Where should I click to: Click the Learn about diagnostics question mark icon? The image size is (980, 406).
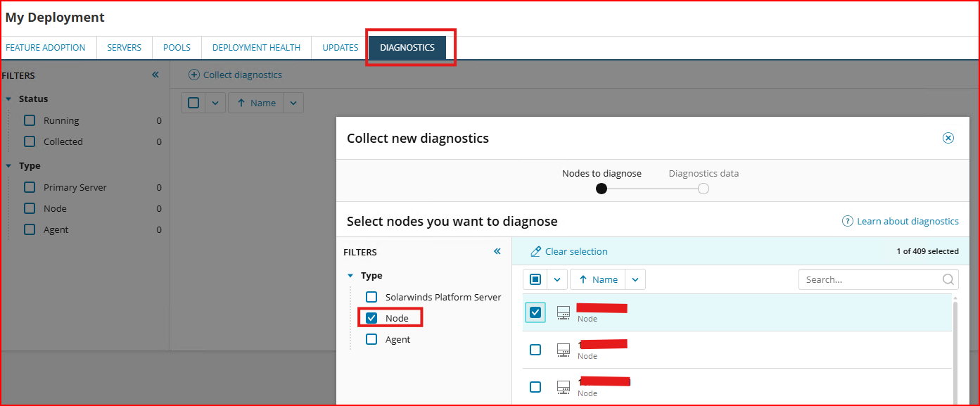[x=848, y=221]
